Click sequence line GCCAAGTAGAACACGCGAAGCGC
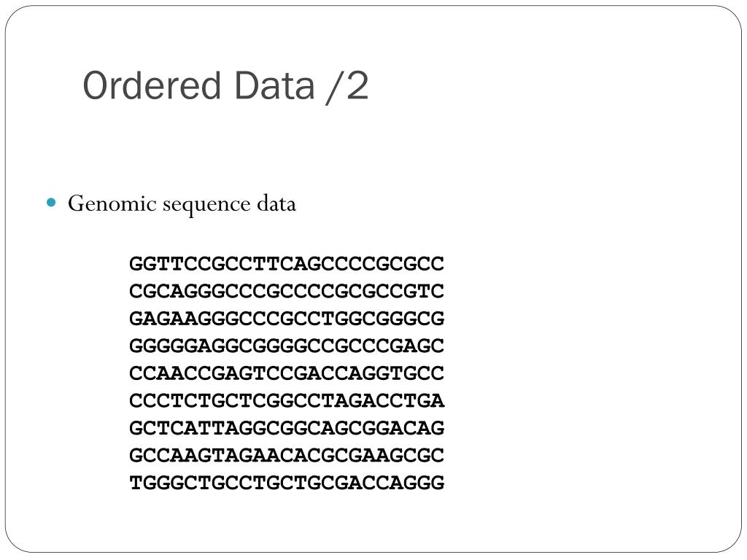 click(287, 455)
